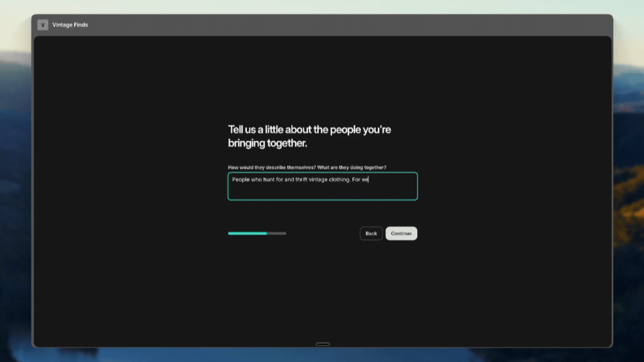Viewport: 644px width, 362px height.
Task: Click the label "How would they describe themselves?"
Action: pyautogui.click(x=272, y=168)
